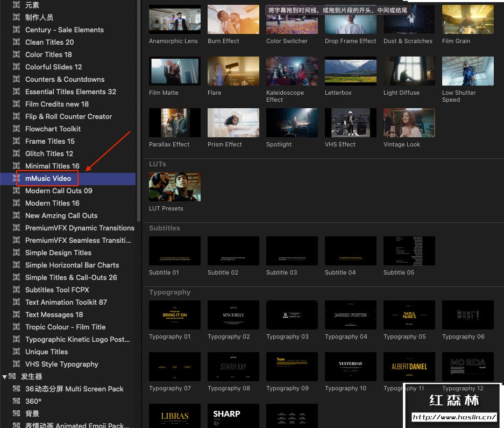Screen dimensions: 504x428
Task: Select the Film Grain thumbnail
Action: 468,19
